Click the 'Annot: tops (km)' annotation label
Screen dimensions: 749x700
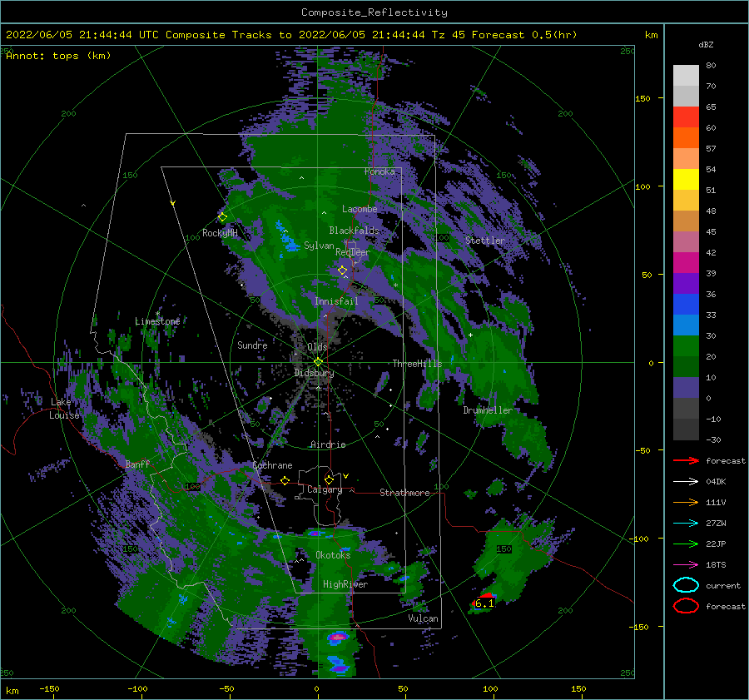pyautogui.click(x=58, y=56)
